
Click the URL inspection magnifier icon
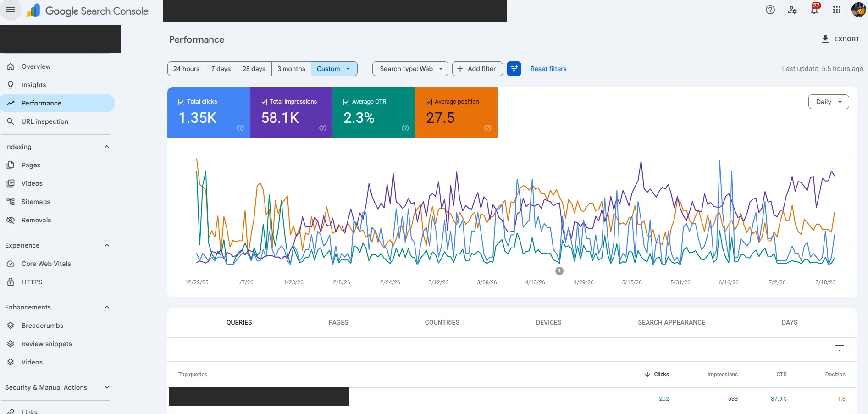[11, 121]
